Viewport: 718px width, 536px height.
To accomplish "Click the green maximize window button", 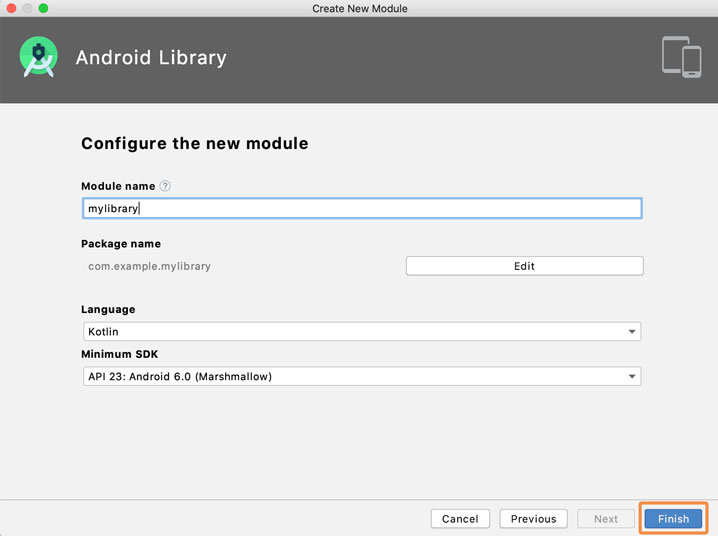I will tap(44, 8).
